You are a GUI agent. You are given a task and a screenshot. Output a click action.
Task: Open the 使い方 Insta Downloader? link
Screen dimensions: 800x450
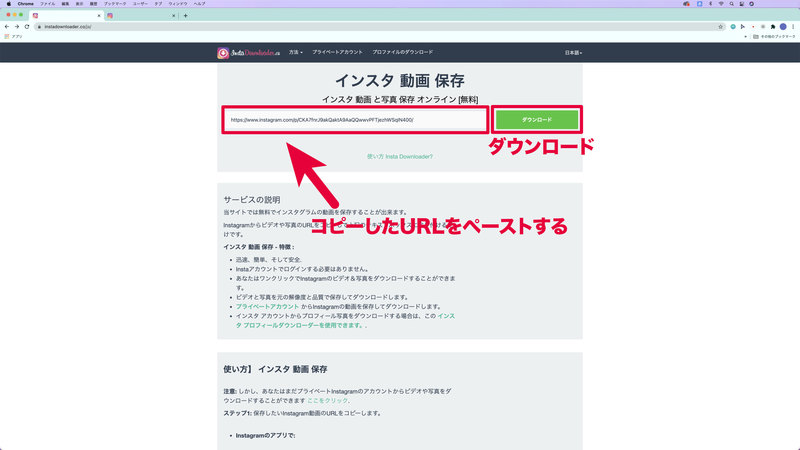point(399,157)
